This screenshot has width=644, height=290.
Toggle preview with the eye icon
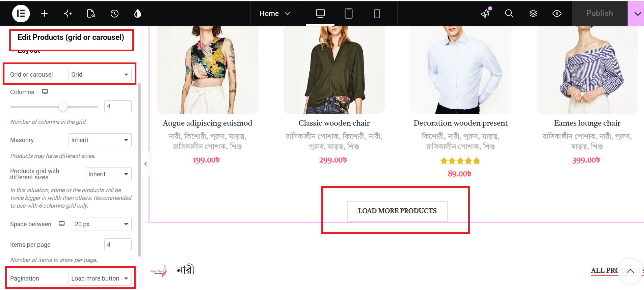coord(557,14)
